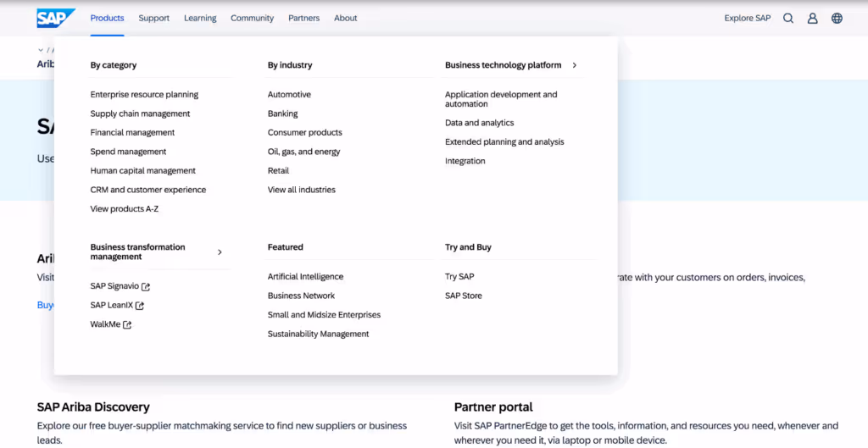The height and width of the screenshot is (448, 868).
Task: Click SAP Ariba Discovery heading
Action: point(93,407)
